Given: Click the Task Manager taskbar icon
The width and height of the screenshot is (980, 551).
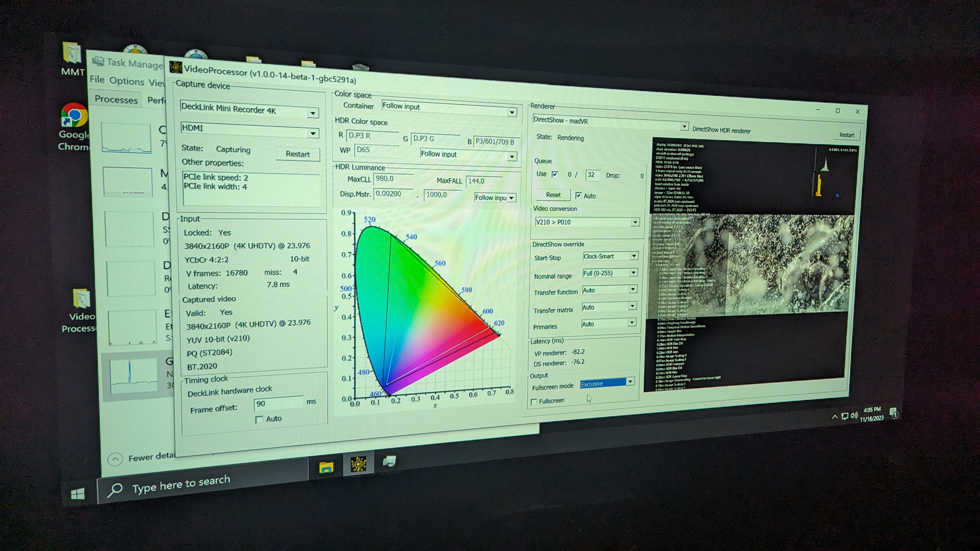Looking at the screenshot, I should click(390, 461).
